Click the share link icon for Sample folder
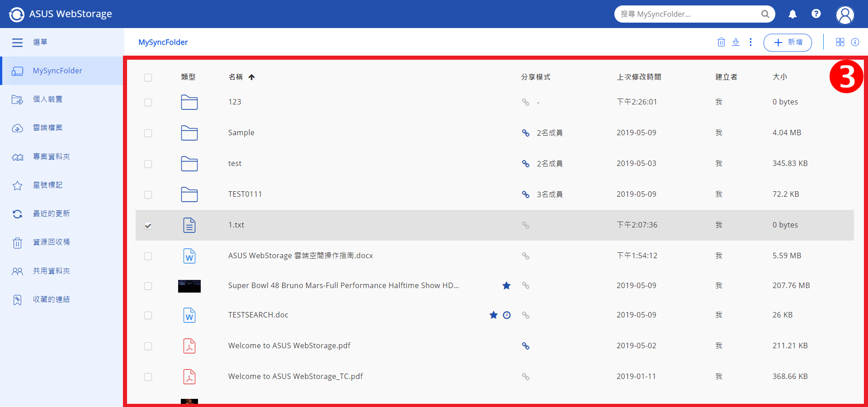 (x=526, y=133)
